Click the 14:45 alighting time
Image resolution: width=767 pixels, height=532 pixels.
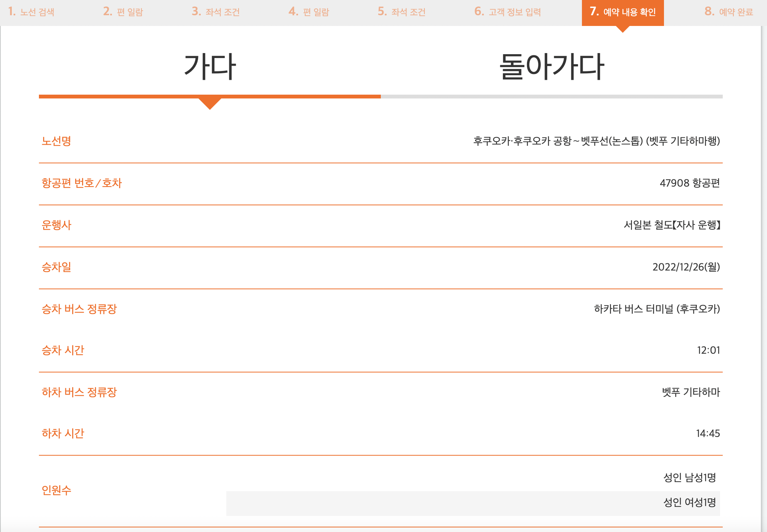708,434
